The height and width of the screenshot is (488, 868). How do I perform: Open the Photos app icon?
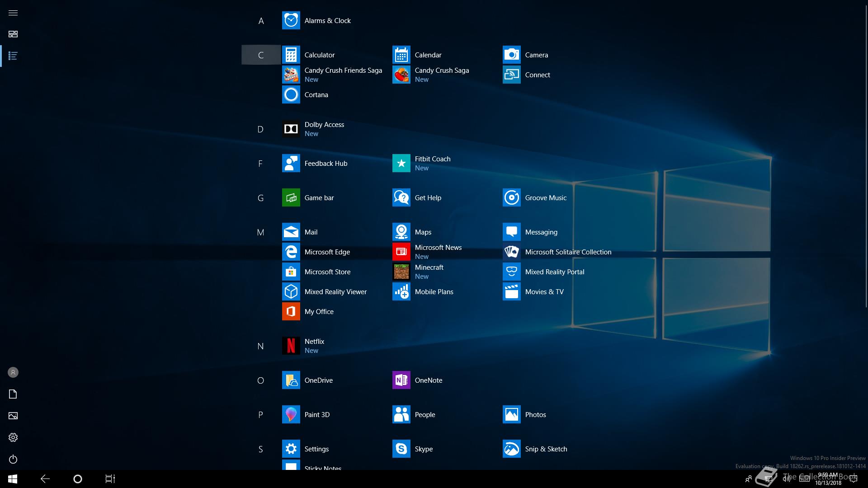(x=511, y=415)
